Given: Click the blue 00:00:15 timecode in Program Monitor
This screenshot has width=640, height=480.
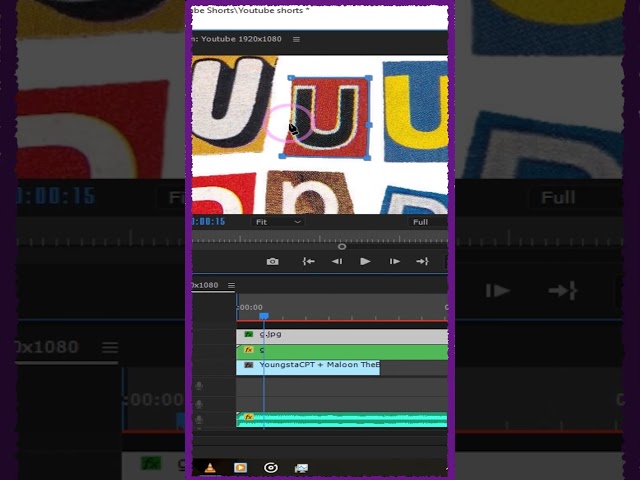Looking at the screenshot, I should (209, 221).
